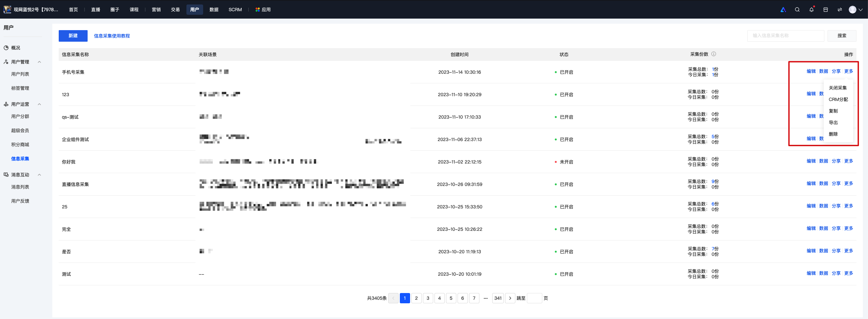Click the switch arrows icon in the top bar
The height and width of the screenshot is (319, 868).
click(840, 9)
